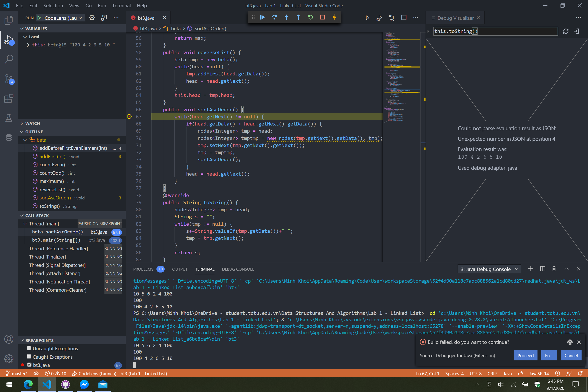
Task: Trigger the Hot Code Replace lightning icon
Action: tap(334, 17)
